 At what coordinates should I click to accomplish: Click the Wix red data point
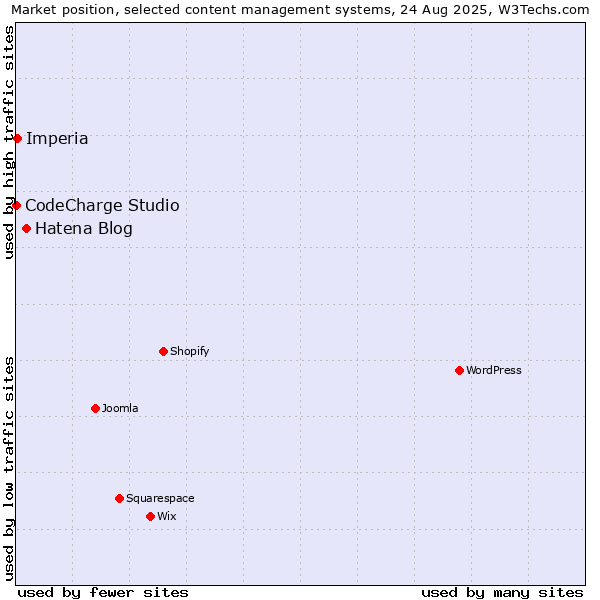pos(150,517)
